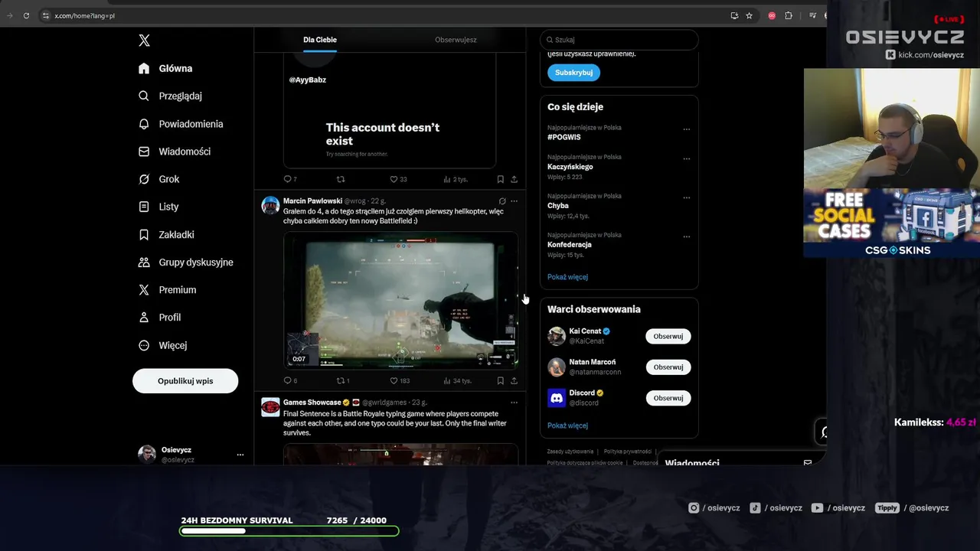Bookmark page with star icon
The height and width of the screenshot is (551, 980).
coord(749,15)
